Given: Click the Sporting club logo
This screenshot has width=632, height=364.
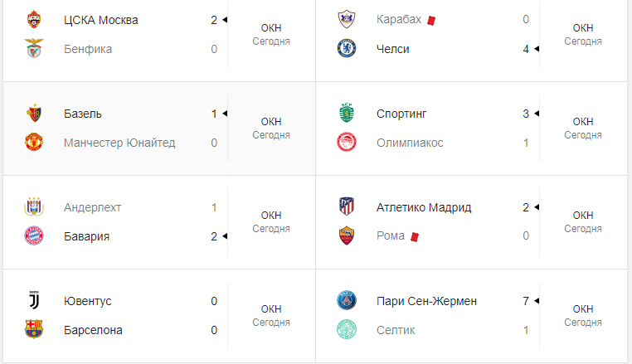Looking at the screenshot, I should coord(346,114).
